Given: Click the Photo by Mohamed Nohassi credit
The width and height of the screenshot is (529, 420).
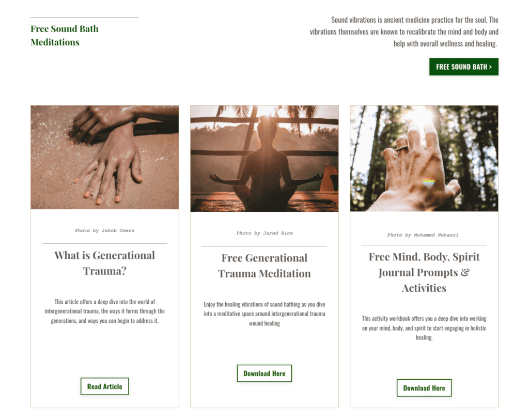Looking at the screenshot, I should tap(423, 235).
